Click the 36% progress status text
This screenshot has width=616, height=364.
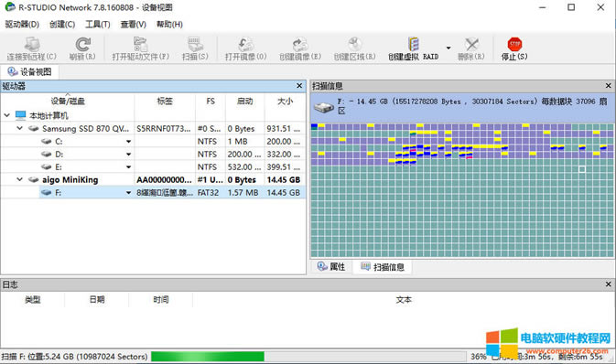479,357
